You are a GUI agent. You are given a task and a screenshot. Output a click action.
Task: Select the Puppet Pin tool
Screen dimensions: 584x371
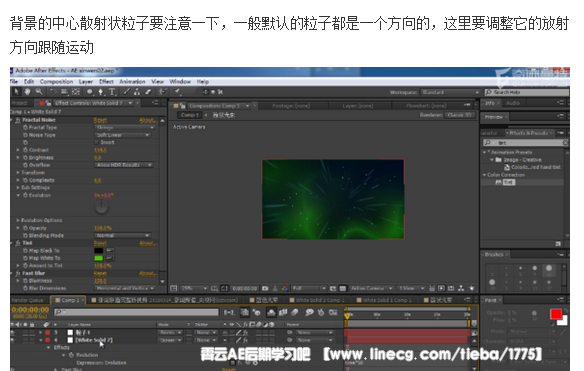click(178, 91)
